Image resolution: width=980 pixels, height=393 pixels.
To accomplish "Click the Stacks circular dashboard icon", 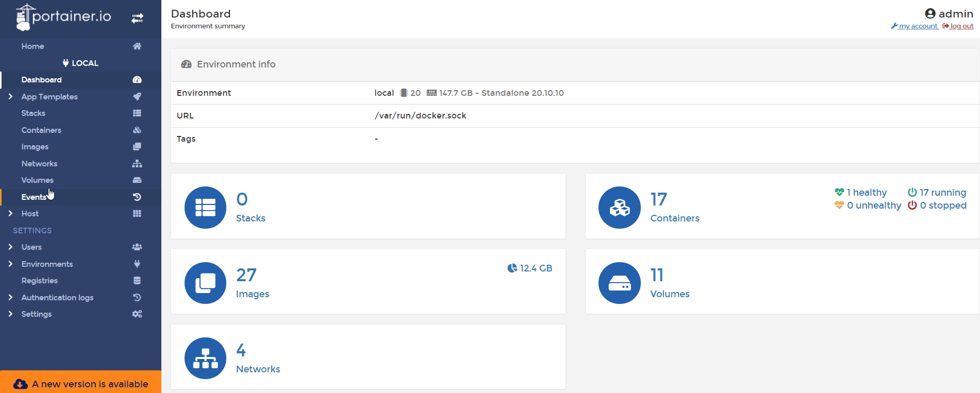I will click(205, 207).
